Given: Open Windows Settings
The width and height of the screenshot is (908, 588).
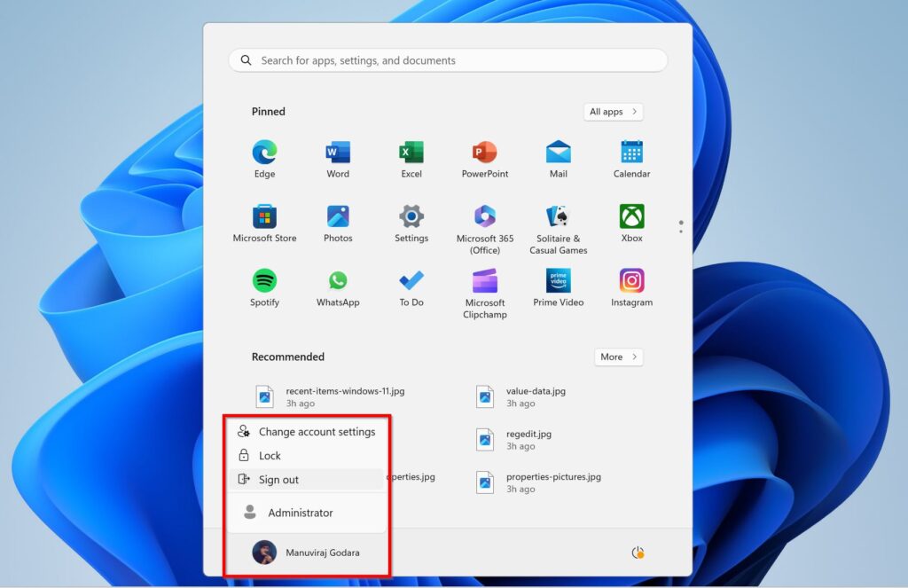Looking at the screenshot, I should point(411,220).
